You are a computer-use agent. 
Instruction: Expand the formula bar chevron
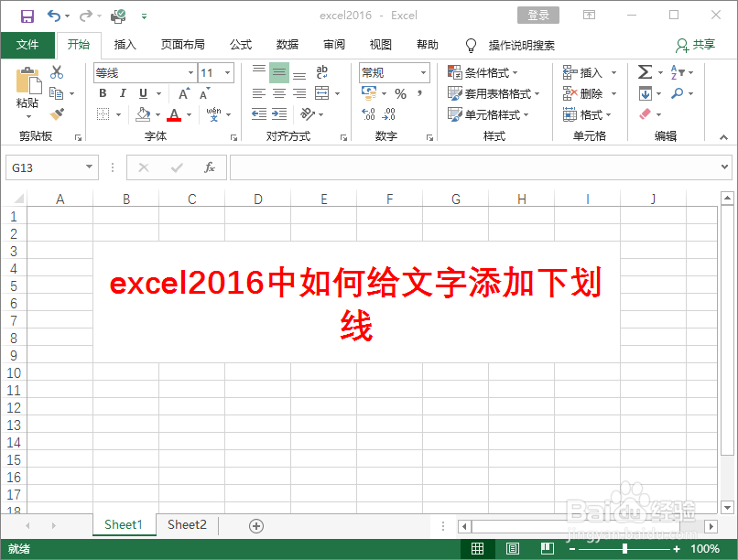click(724, 167)
